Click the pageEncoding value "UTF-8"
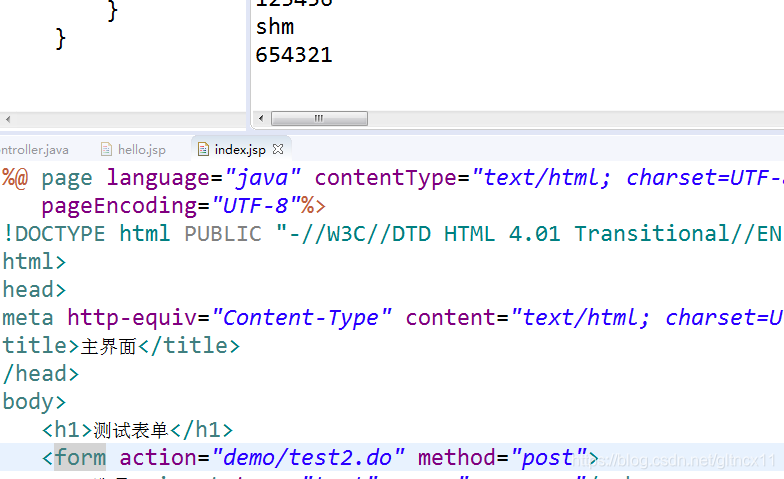This screenshot has width=784, height=479. tap(256, 206)
